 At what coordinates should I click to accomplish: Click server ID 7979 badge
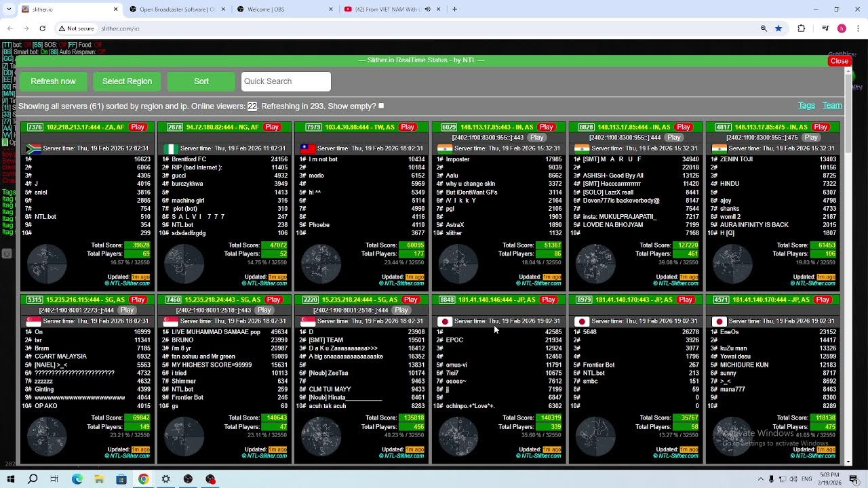click(x=313, y=127)
